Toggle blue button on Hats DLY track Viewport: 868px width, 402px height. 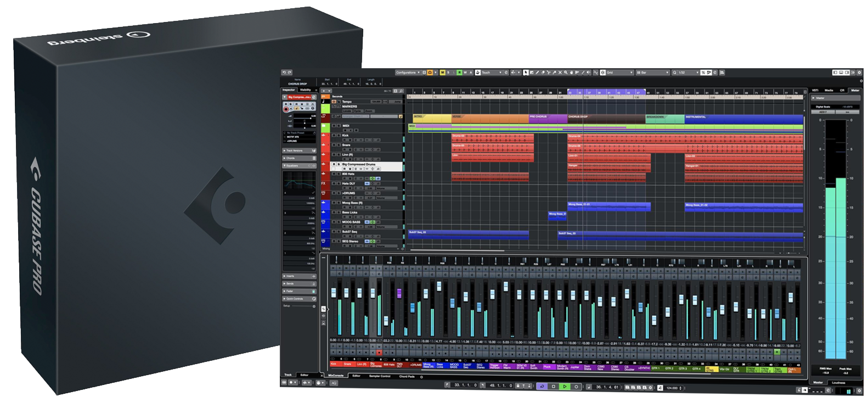367,183
